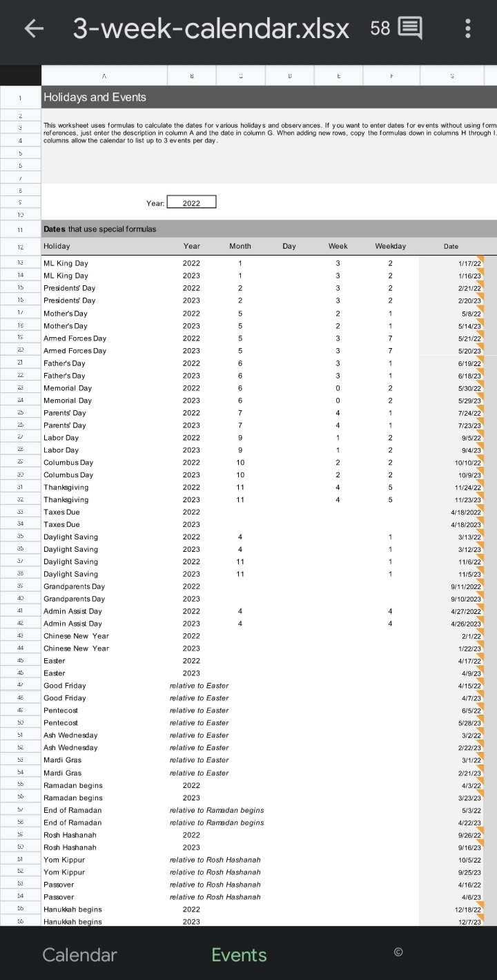Select the Passover cell in row 63

tap(104, 885)
